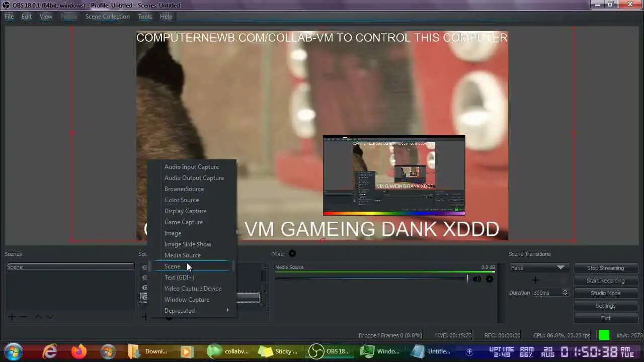Open the Scene Collection menu
The image size is (644, 362).
108,17
